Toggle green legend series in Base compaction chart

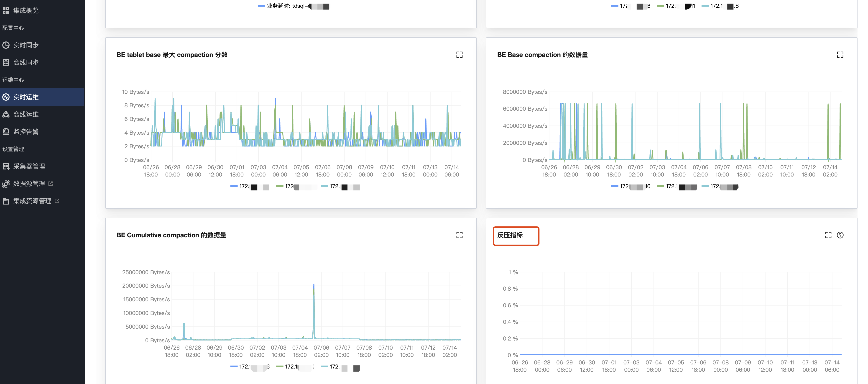[660, 186]
